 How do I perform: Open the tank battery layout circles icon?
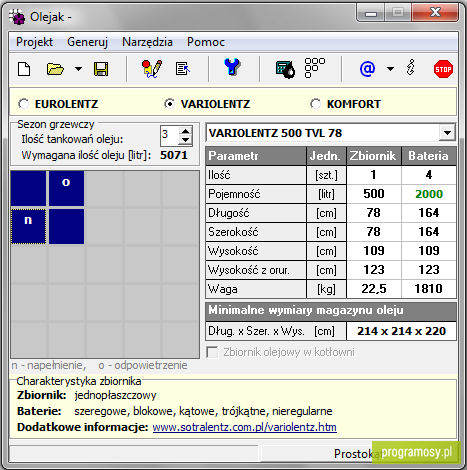[x=315, y=68]
